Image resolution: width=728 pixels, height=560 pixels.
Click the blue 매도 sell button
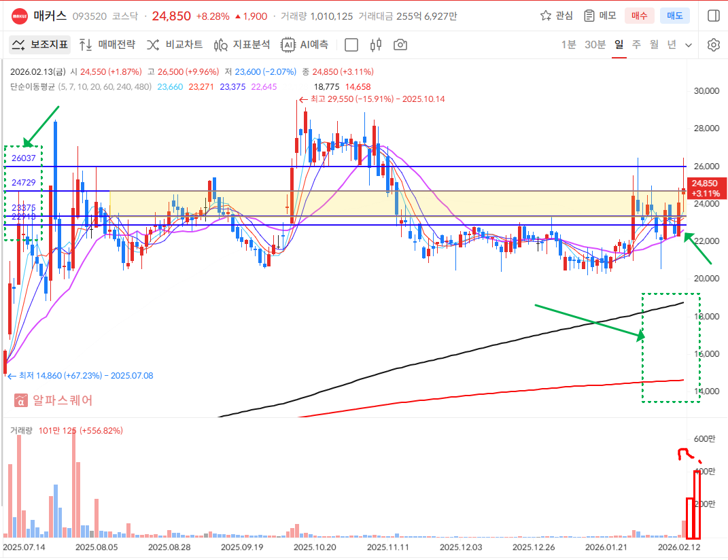click(x=674, y=16)
